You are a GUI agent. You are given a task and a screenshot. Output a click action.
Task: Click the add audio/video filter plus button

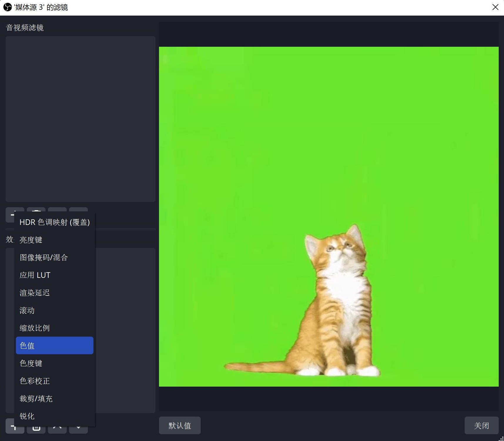click(x=10, y=215)
